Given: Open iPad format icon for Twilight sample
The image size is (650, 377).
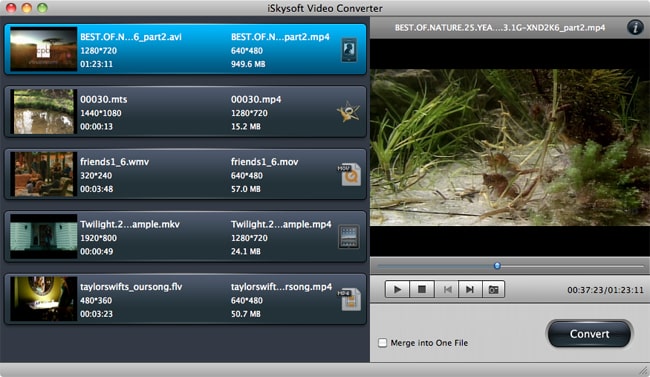Looking at the screenshot, I should (x=349, y=237).
